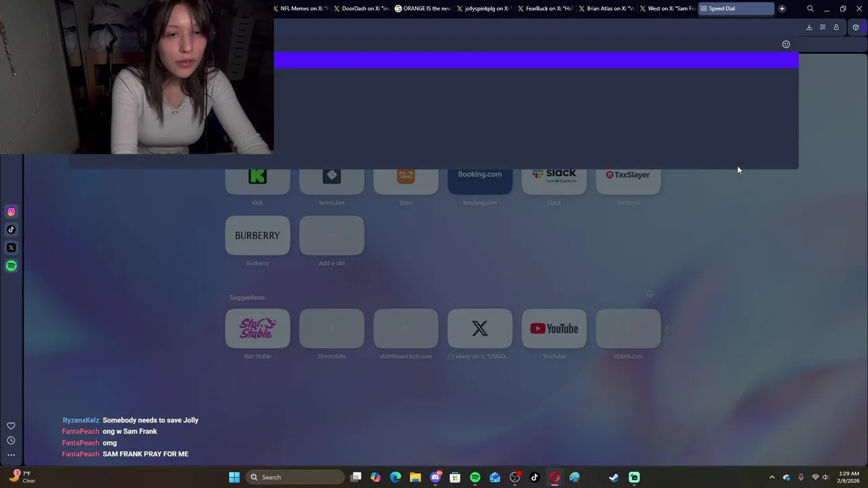Click the search tabs magnifier icon

[810, 9]
